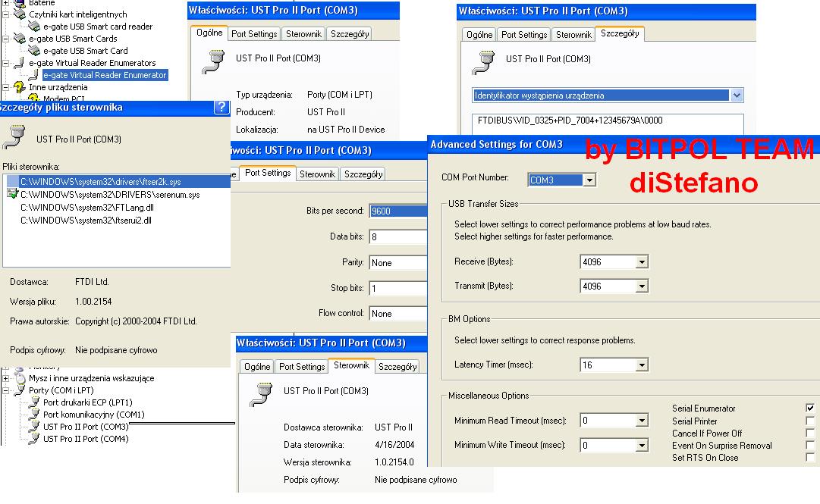Click the port icon in Ogólne properties window
This screenshot has width=820, height=504.
pos(213,61)
